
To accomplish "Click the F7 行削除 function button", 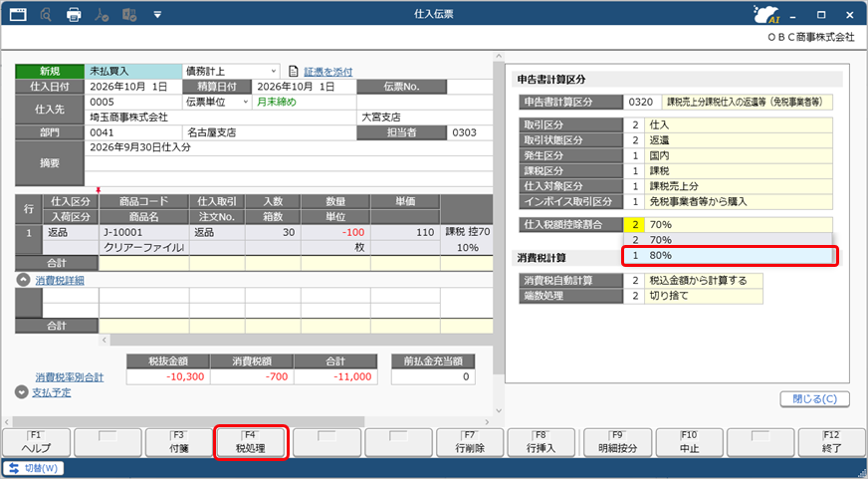I will coord(470,442).
